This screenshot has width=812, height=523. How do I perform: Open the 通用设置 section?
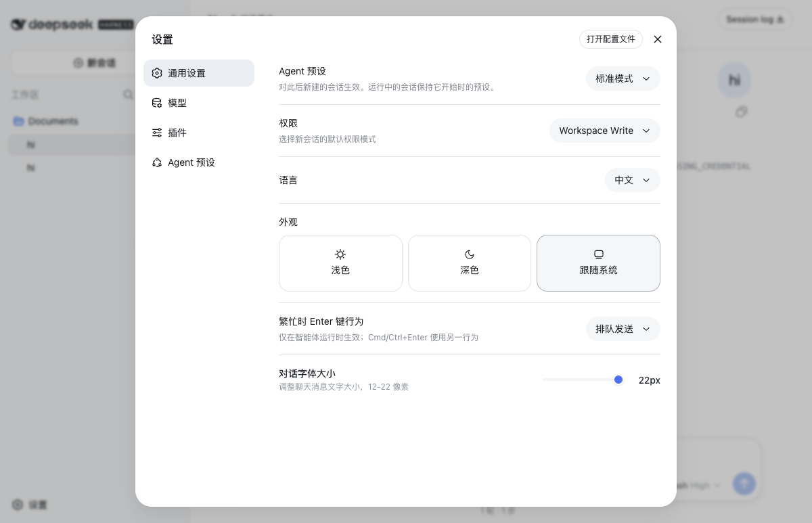point(199,73)
